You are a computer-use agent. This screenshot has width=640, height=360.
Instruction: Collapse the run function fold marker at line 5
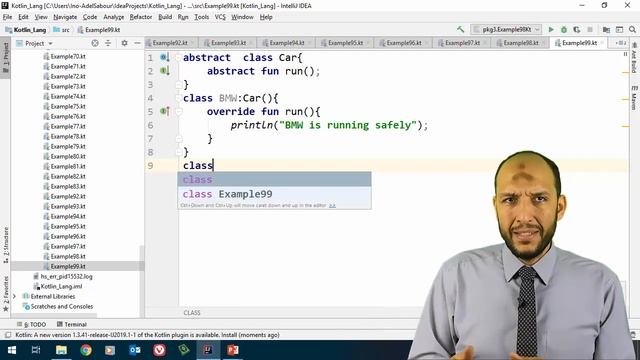[x=179, y=111]
